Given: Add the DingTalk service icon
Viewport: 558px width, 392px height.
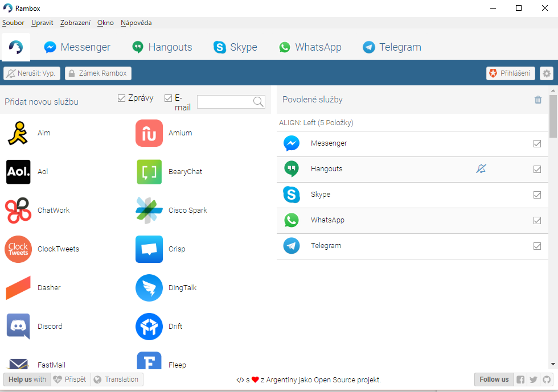Looking at the screenshot, I should point(149,288).
